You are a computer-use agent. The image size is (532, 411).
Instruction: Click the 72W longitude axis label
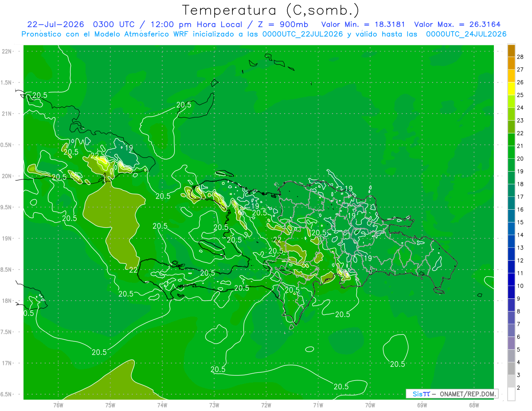(266, 405)
